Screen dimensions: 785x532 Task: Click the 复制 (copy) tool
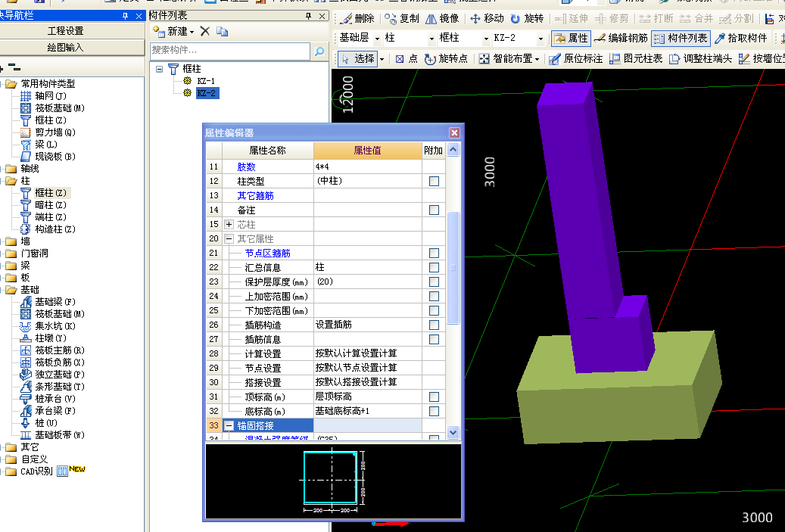pos(401,18)
